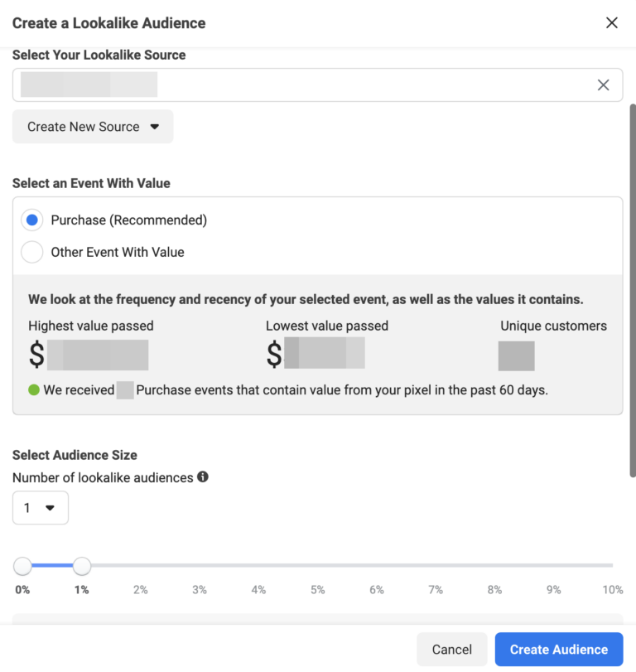Click the slider handle positioned at 1%
This screenshot has width=636, height=672.
click(x=81, y=566)
